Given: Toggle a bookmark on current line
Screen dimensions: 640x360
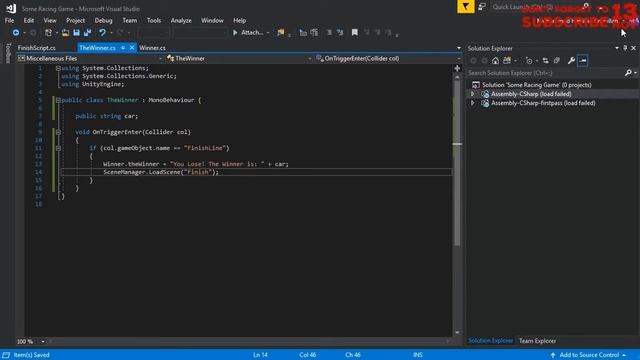Looking at the screenshot, I should point(355,33).
